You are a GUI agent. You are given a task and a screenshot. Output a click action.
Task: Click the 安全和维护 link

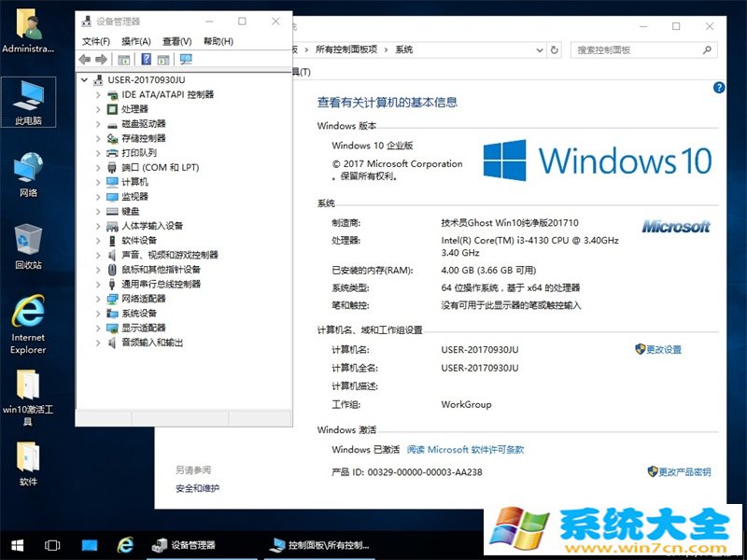(198, 488)
